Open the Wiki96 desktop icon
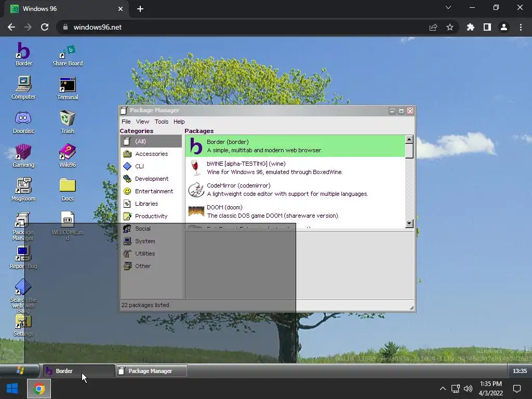The height and width of the screenshot is (399, 532). pos(67,156)
